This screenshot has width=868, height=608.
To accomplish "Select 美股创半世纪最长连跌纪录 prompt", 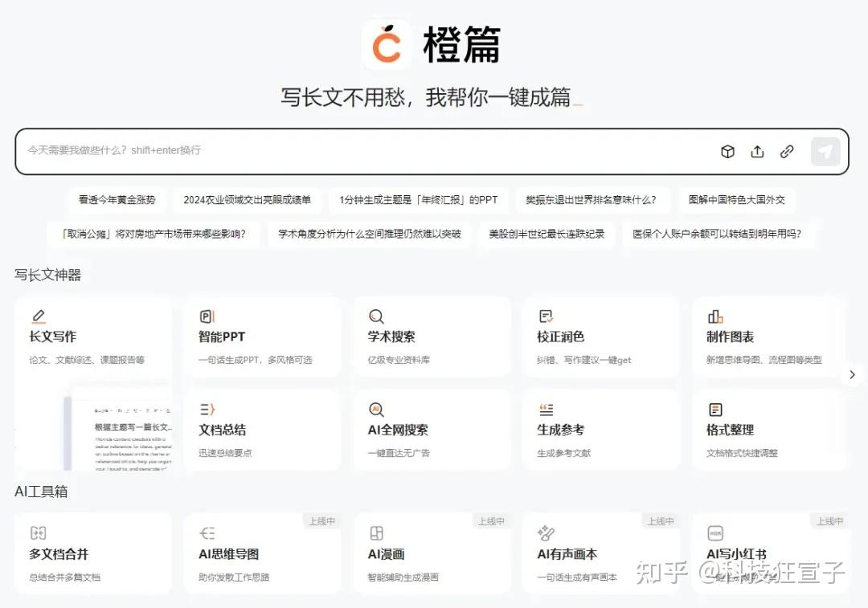I will [x=547, y=235].
